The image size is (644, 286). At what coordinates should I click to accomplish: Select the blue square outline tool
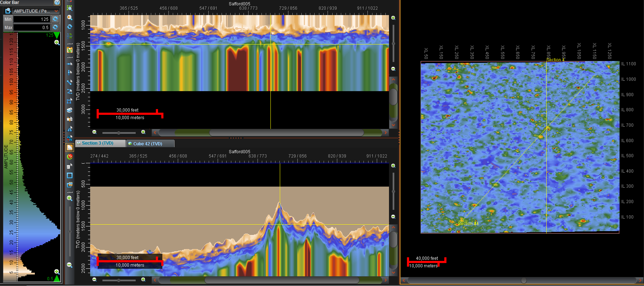click(x=70, y=175)
